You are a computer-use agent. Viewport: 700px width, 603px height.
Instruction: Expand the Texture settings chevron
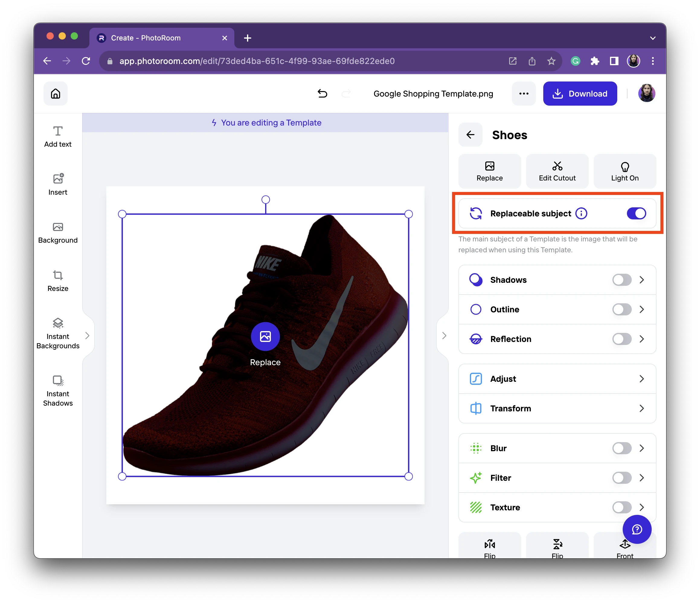(641, 507)
